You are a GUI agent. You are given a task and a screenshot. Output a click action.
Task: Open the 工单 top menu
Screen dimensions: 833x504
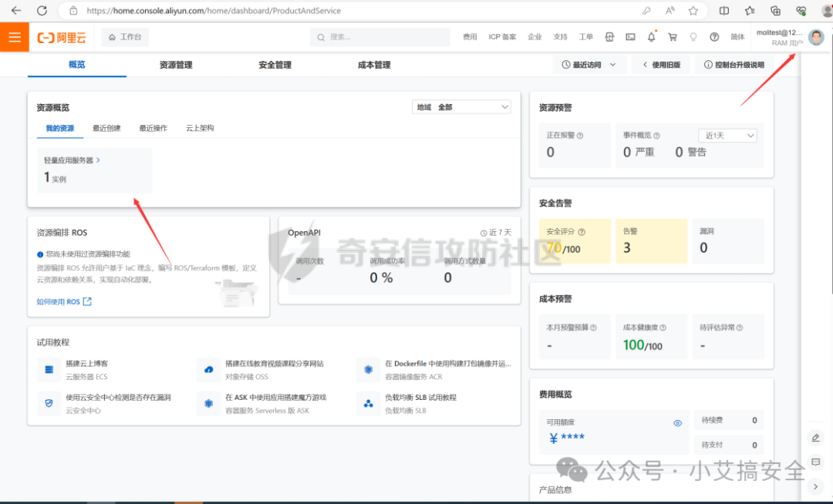pos(585,37)
